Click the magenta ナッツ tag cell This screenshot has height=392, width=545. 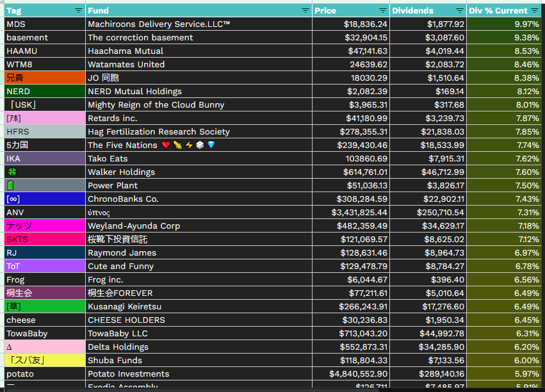point(45,226)
